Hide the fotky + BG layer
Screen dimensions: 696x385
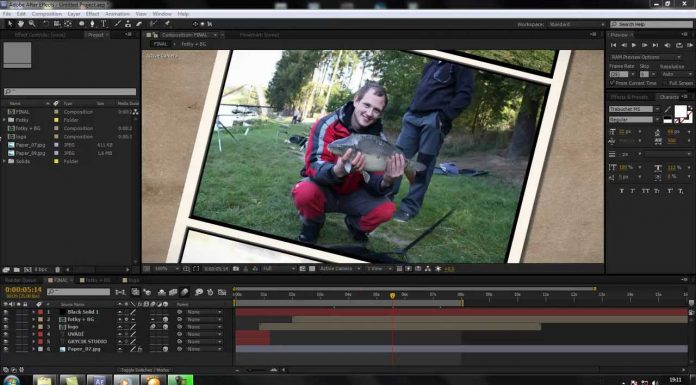pyautogui.click(x=5, y=319)
